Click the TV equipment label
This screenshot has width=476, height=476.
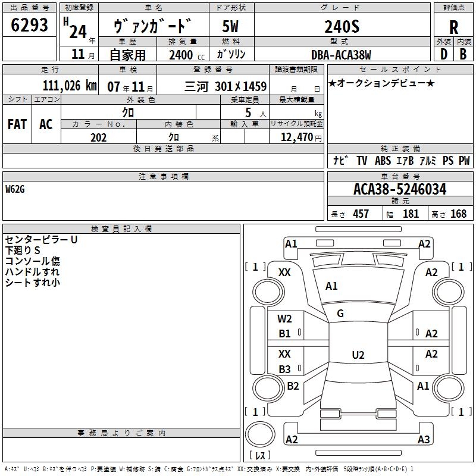(362, 161)
